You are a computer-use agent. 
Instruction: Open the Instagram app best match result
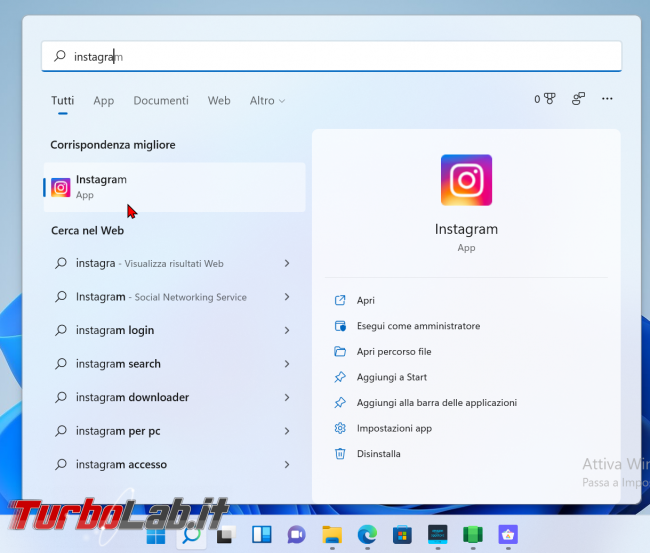[175, 187]
